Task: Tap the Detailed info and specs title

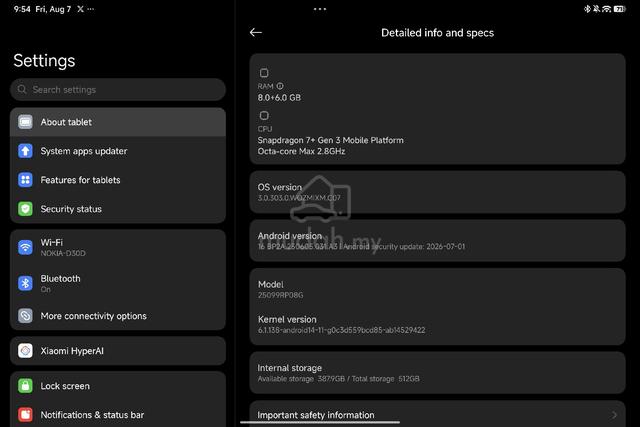Action: 438,33
